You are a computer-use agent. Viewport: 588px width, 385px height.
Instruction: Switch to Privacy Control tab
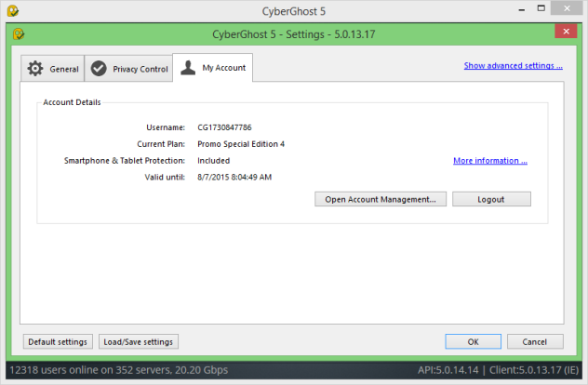pos(128,69)
